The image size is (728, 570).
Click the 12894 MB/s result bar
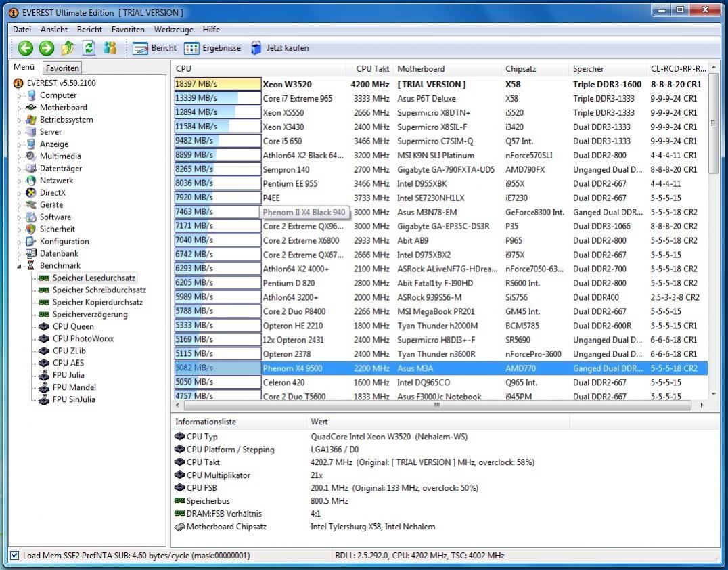[x=218, y=112]
